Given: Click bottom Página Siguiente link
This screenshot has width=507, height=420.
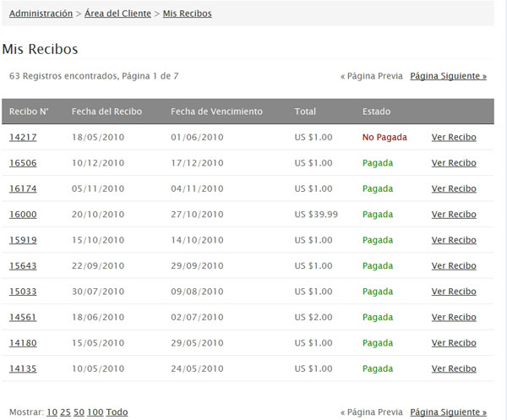Looking at the screenshot, I should [x=448, y=412].
